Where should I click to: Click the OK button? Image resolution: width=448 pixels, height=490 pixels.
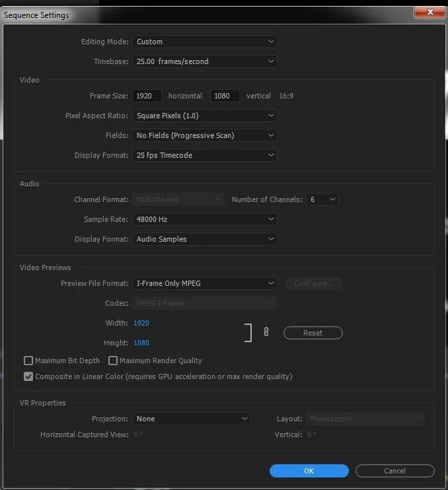[x=309, y=471]
